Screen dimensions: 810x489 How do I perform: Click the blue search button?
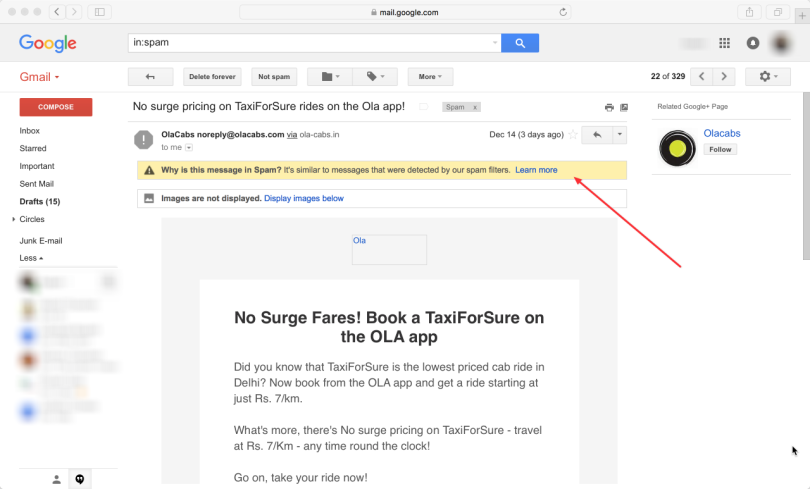[x=520, y=43]
